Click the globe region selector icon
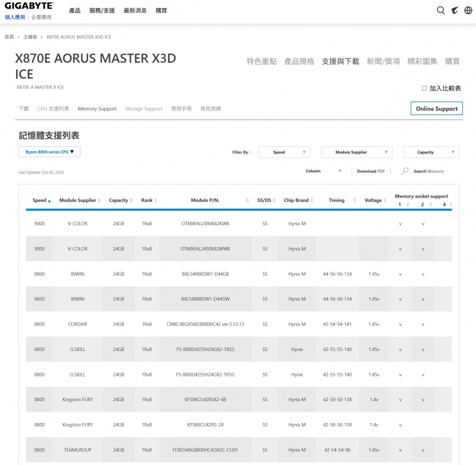Viewport: 476px width, 465px height. pyautogui.click(x=469, y=11)
